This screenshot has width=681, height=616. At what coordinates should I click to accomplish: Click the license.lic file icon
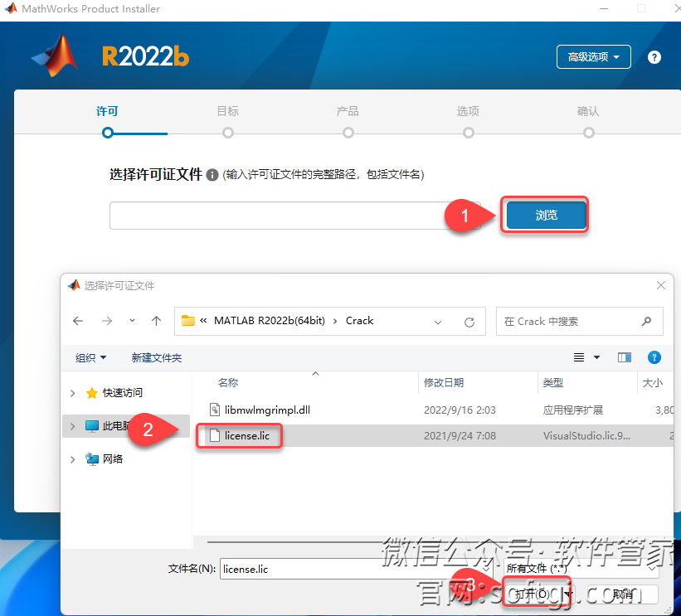coord(215,435)
